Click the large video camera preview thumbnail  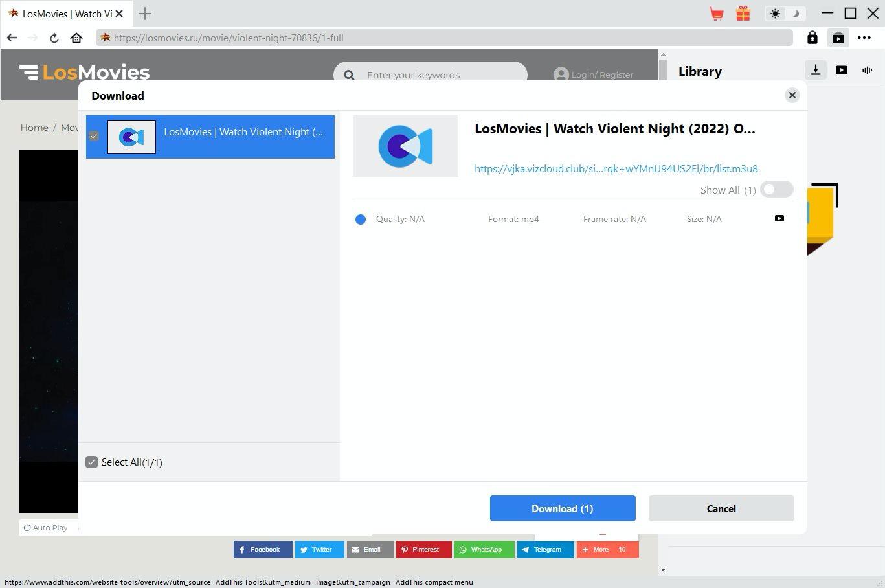pos(405,146)
